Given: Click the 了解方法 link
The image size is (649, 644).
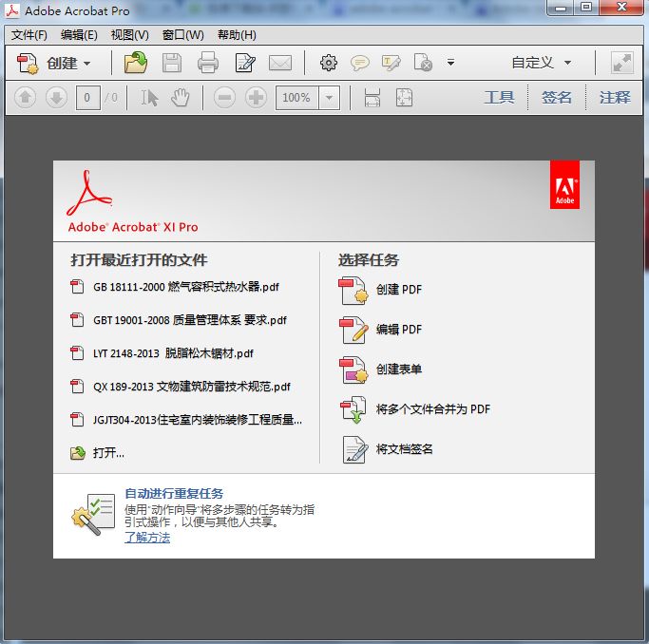Looking at the screenshot, I should [x=147, y=538].
